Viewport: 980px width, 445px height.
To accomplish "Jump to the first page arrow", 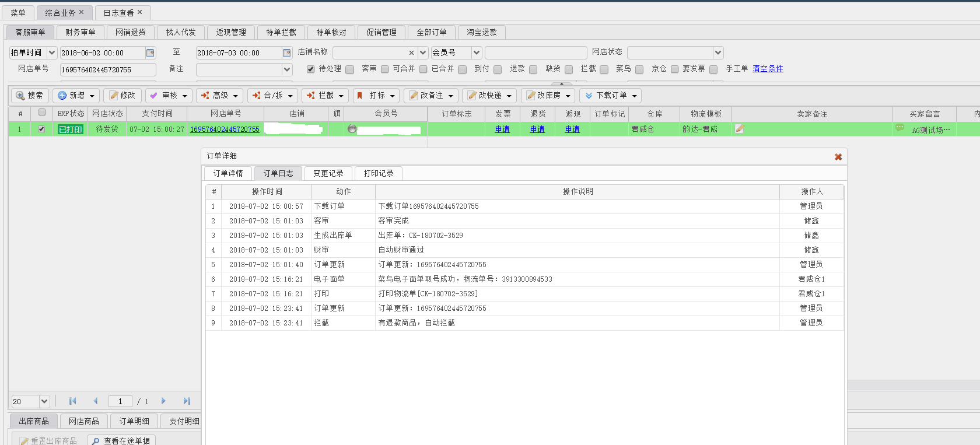I will click(72, 401).
